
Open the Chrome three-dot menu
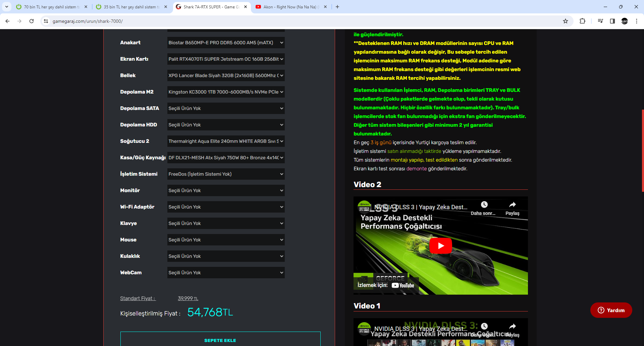pos(637,21)
